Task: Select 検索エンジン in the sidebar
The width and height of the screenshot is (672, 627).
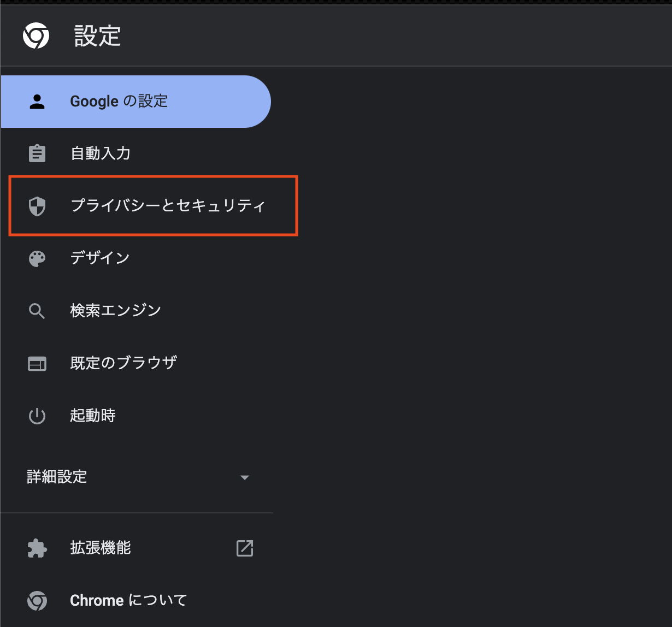Action: click(x=116, y=310)
